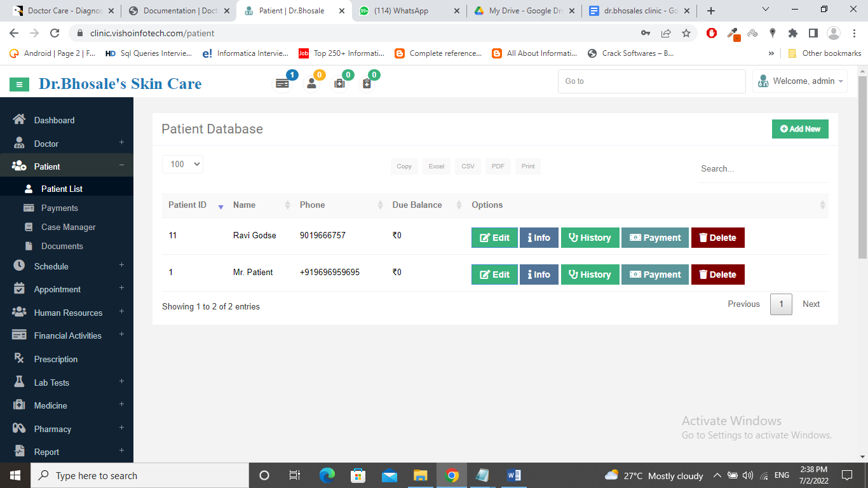The image size is (868, 488).
Task: Open Google Chrome from the taskbar
Action: (x=452, y=475)
